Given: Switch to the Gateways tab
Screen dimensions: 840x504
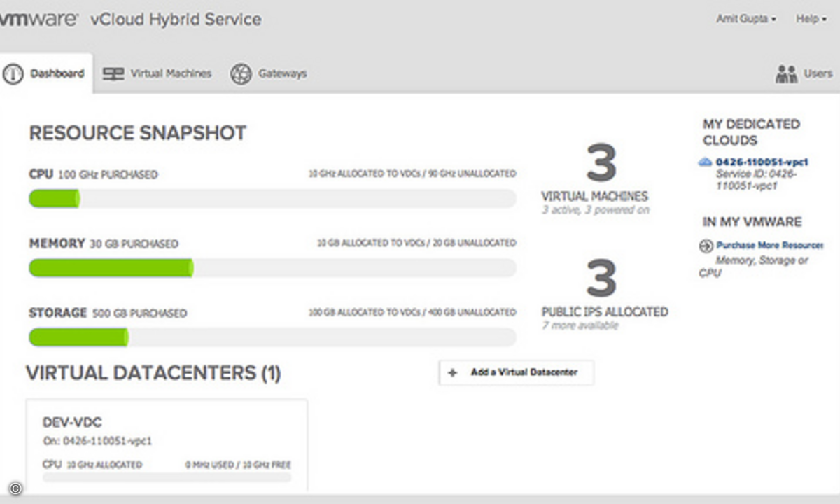Looking at the screenshot, I should 269,73.
